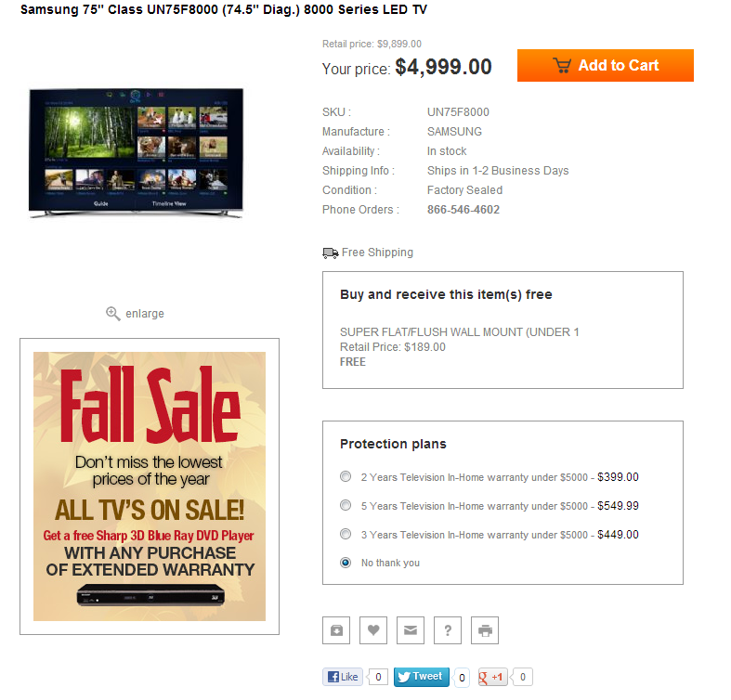The width and height of the screenshot is (731, 700).
Task: Click the enlarge magnifier icon
Action: pos(112,314)
